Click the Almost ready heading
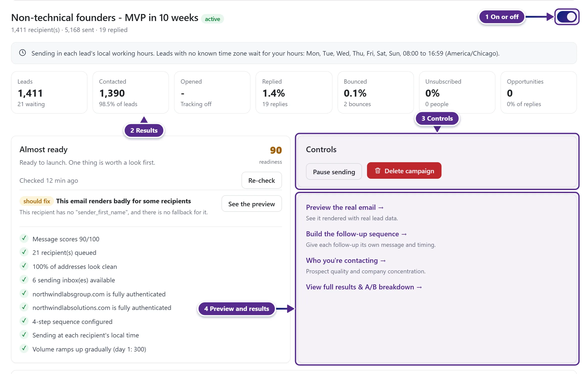This screenshot has height=374, width=588. (43, 149)
